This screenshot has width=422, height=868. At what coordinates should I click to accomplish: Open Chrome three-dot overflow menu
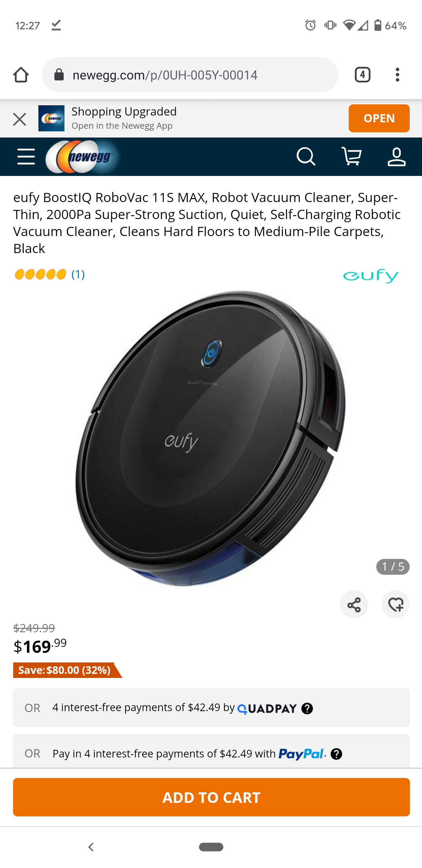pyautogui.click(x=397, y=74)
